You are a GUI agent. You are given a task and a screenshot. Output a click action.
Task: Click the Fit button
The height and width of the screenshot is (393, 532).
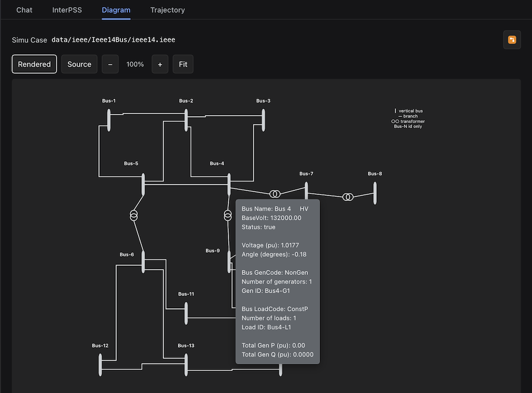(183, 64)
